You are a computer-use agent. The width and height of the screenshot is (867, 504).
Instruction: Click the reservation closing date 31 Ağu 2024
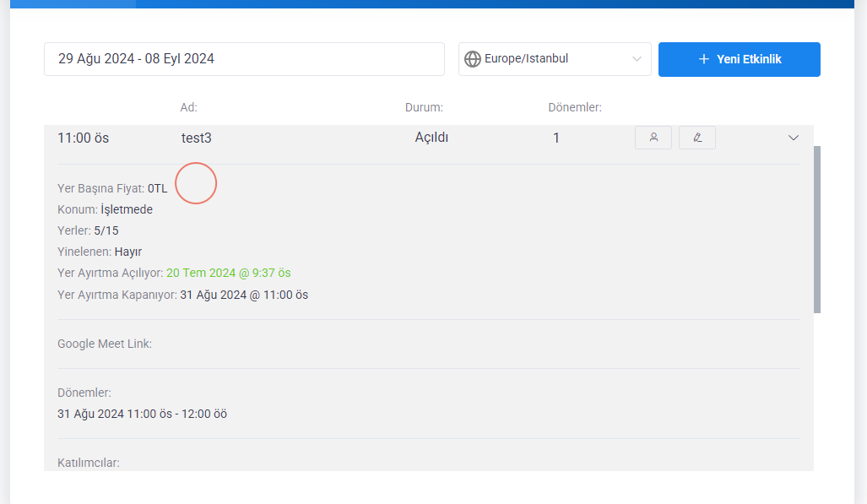pos(243,295)
